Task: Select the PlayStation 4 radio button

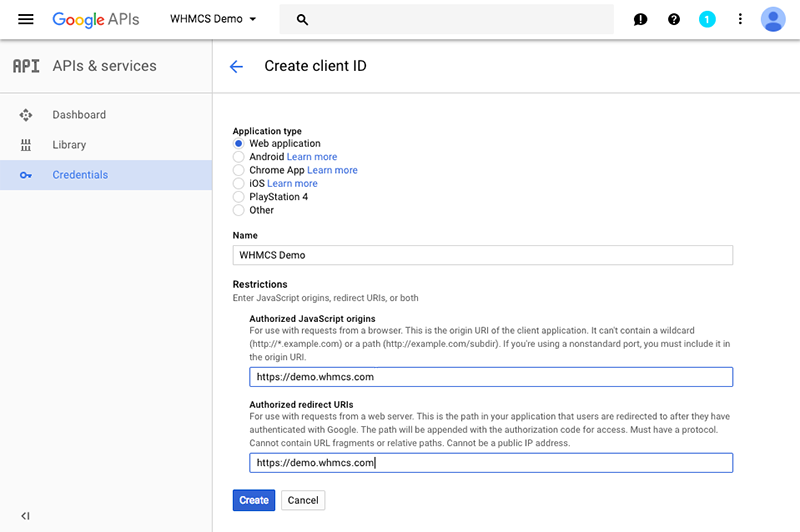Action: tap(238, 196)
